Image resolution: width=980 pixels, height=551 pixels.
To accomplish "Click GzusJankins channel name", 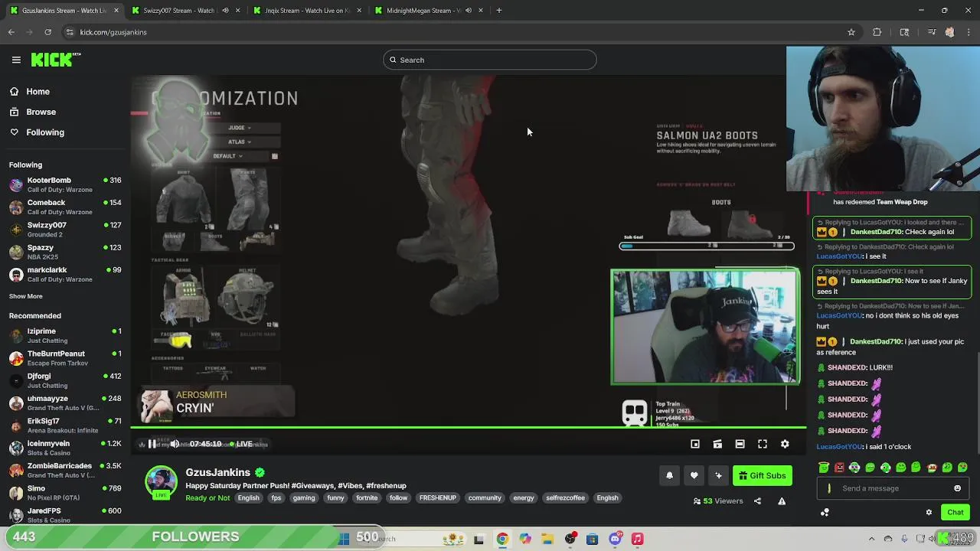I will 217,472.
